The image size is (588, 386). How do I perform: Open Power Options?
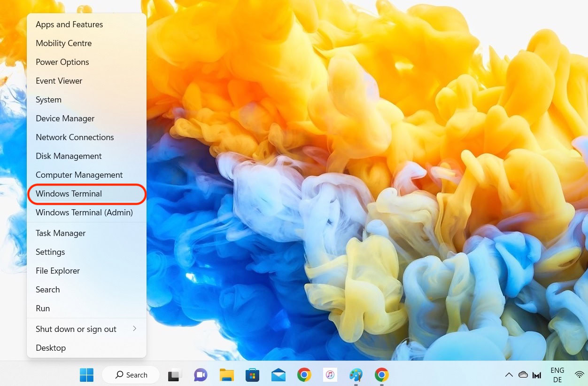click(x=87, y=62)
